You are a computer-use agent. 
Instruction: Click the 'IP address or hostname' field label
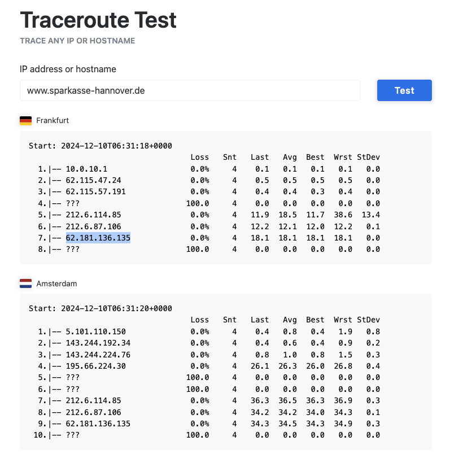68,69
